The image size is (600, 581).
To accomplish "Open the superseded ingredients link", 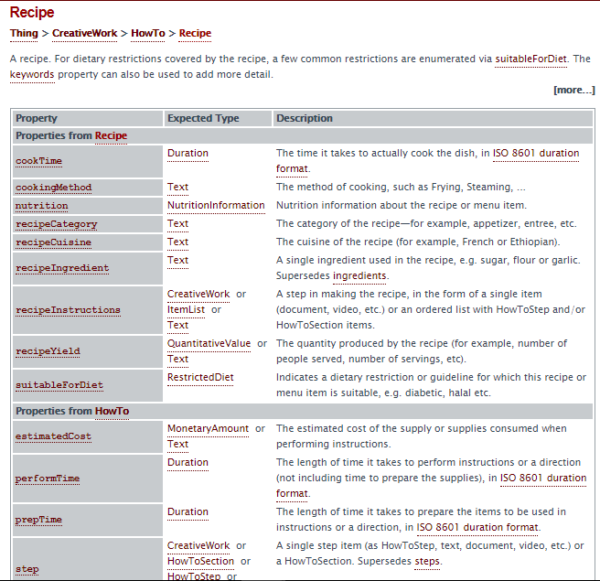I will [x=359, y=276].
